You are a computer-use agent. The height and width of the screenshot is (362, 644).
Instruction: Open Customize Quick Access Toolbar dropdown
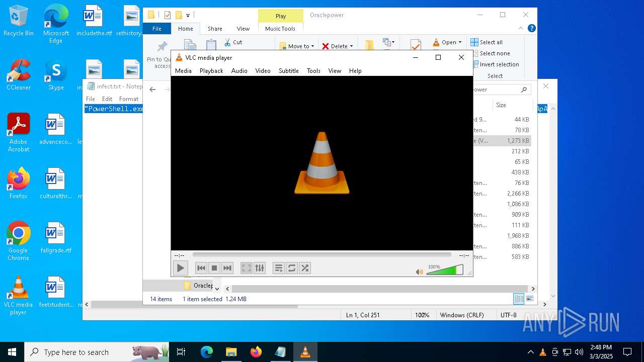188,15
